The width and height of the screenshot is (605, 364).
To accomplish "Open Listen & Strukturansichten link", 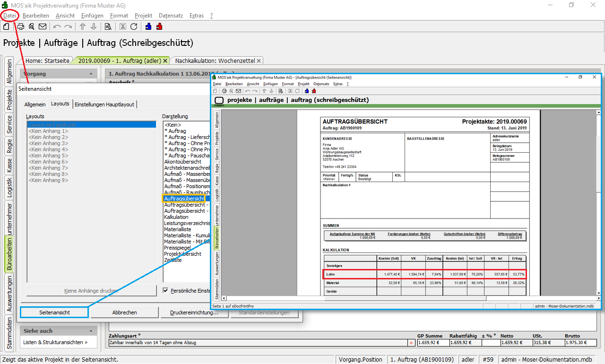I will click(55, 342).
